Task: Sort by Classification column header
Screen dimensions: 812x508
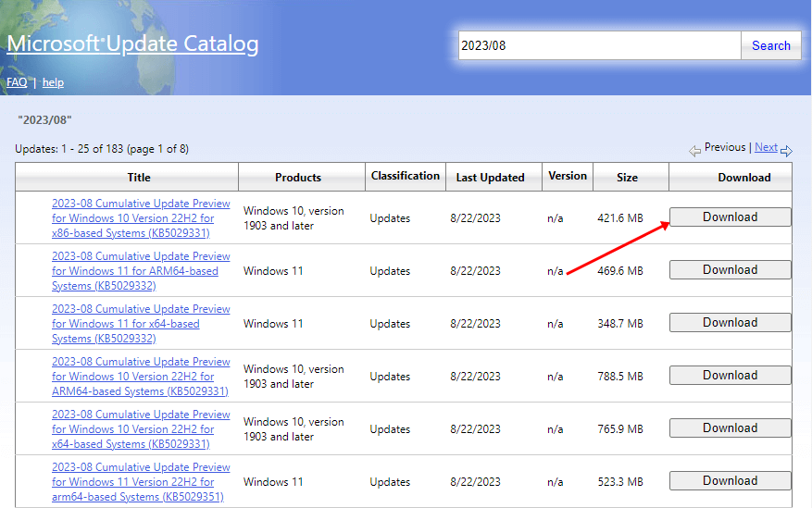Action: pyautogui.click(x=406, y=176)
